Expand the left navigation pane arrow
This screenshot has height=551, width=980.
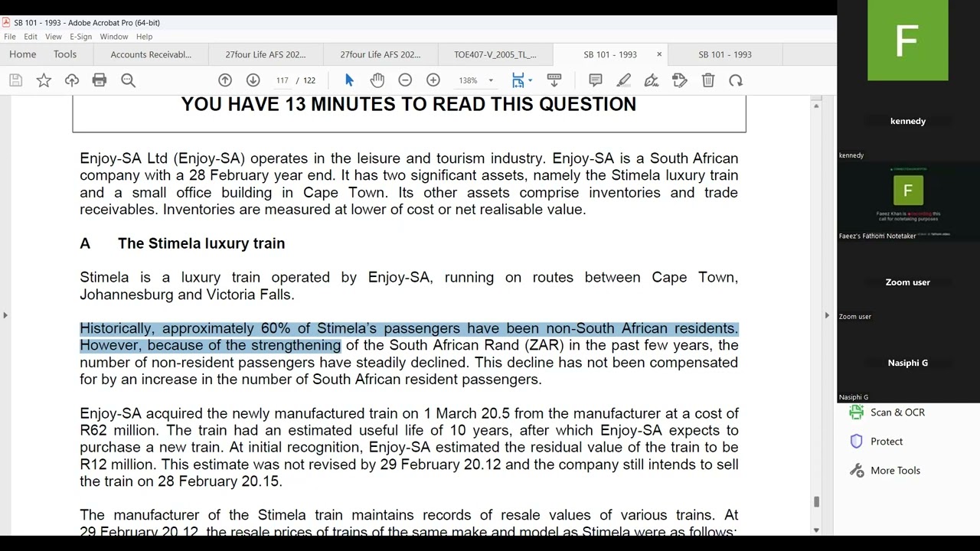5,315
